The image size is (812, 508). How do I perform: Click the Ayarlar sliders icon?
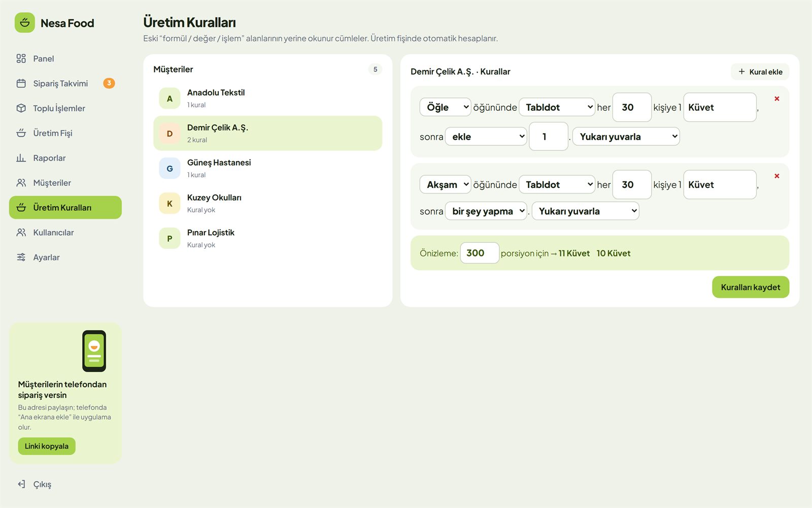pyautogui.click(x=21, y=258)
